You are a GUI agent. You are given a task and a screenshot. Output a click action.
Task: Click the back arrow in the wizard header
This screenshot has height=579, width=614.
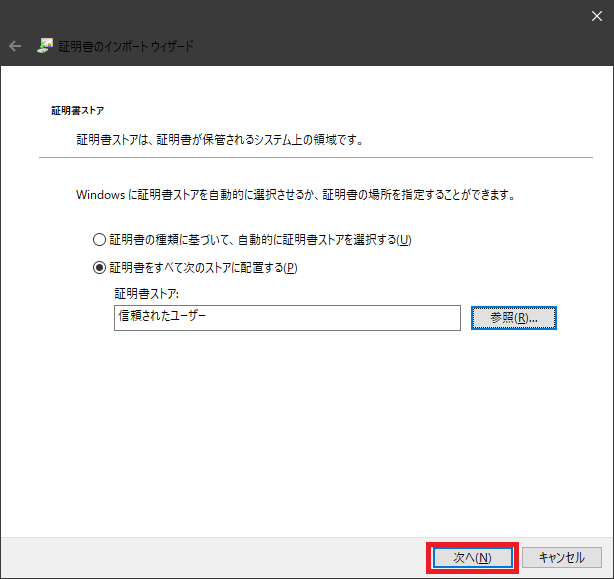click(x=15, y=46)
